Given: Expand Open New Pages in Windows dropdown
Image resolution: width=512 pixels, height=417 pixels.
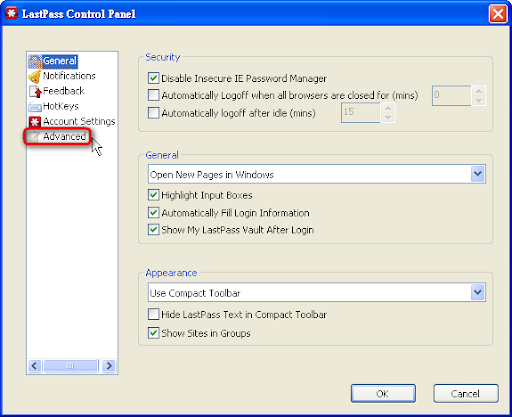Looking at the screenshot, I should (478, 174).
